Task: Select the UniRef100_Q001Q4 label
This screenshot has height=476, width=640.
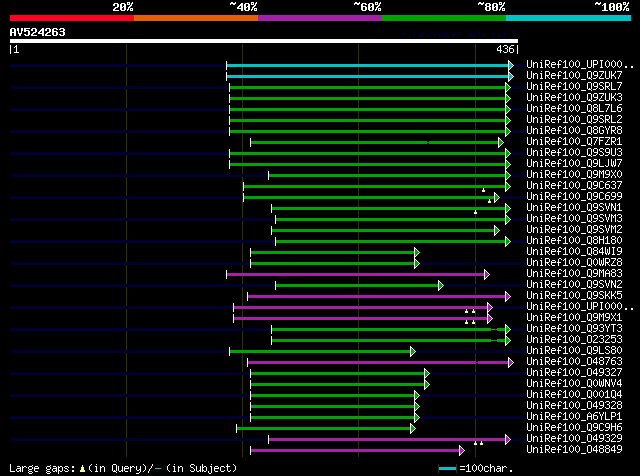Action: [x=574, y=395]
